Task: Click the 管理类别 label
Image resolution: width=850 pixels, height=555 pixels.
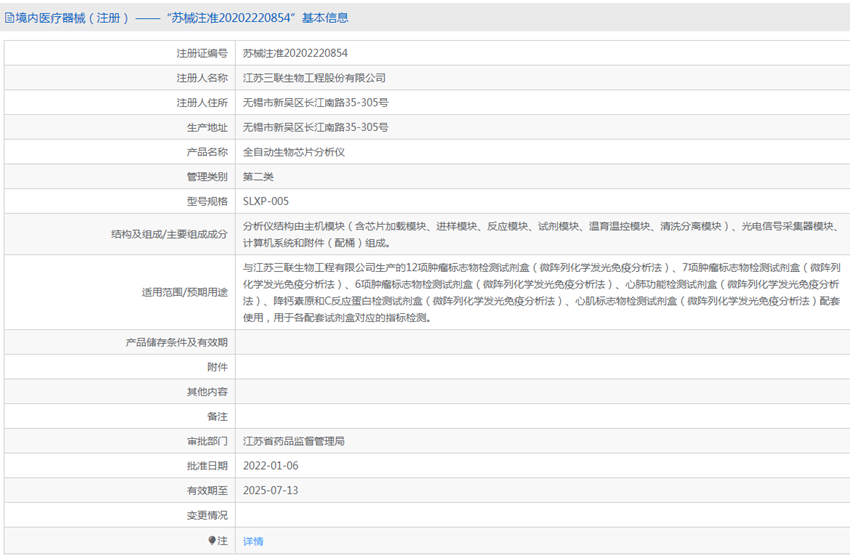Action: tap(207, 177)
